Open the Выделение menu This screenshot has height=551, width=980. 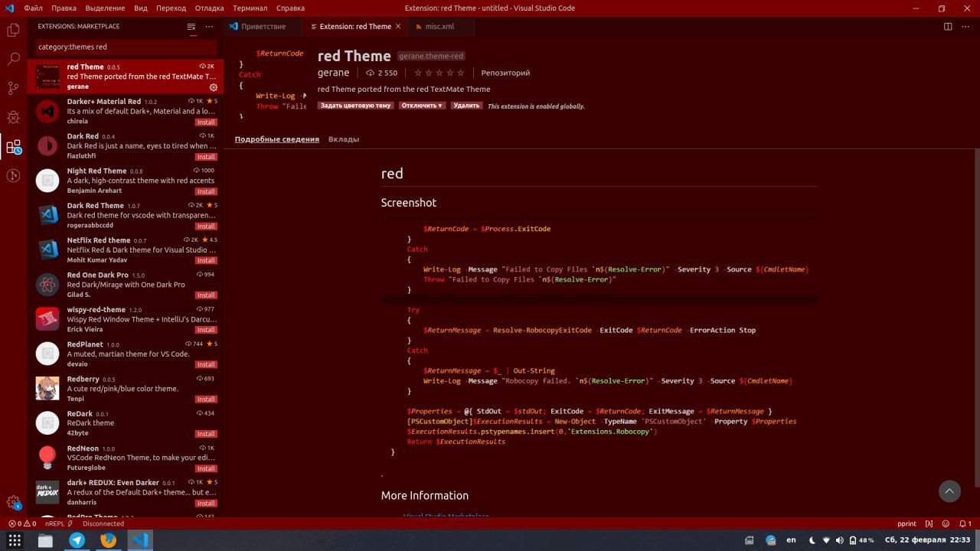point(105,8)
